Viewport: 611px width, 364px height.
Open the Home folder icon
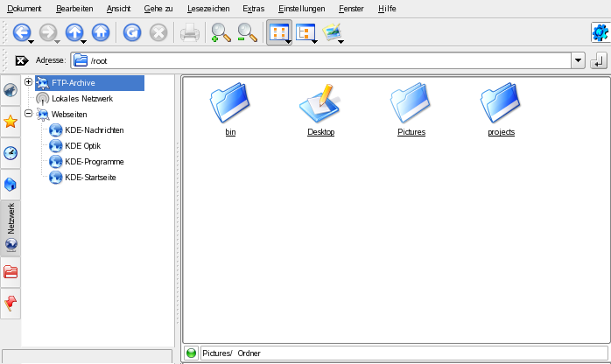[102, 33]
